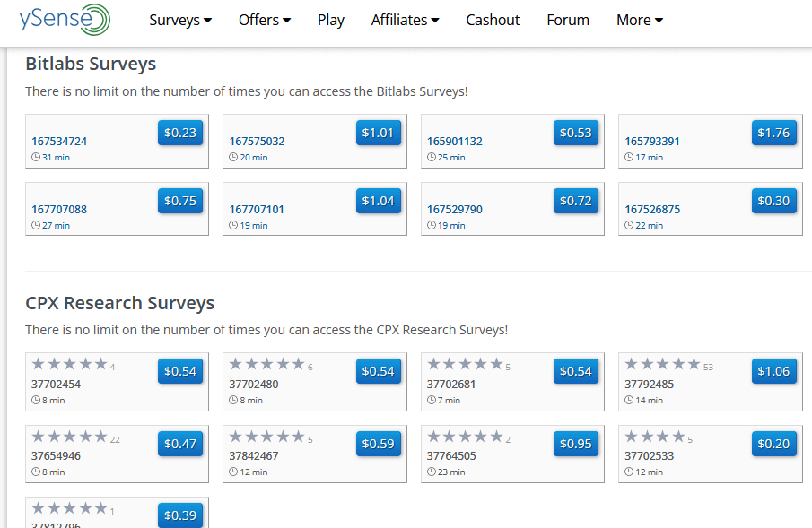Click the star rating of survey 37842467
Viewport: 812px width, 528px height.
pyautogui.click(x=267, y=437)
